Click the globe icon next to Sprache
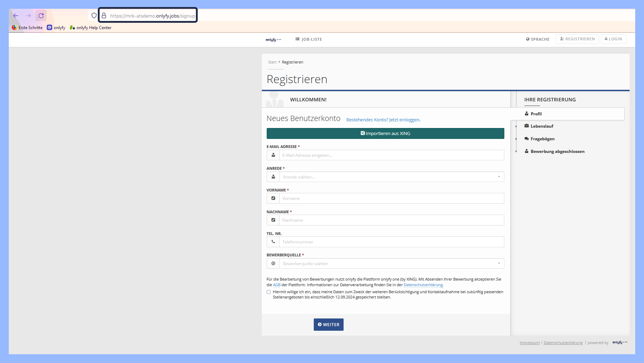This screenshot has height=363, width=644. (527, 39)
